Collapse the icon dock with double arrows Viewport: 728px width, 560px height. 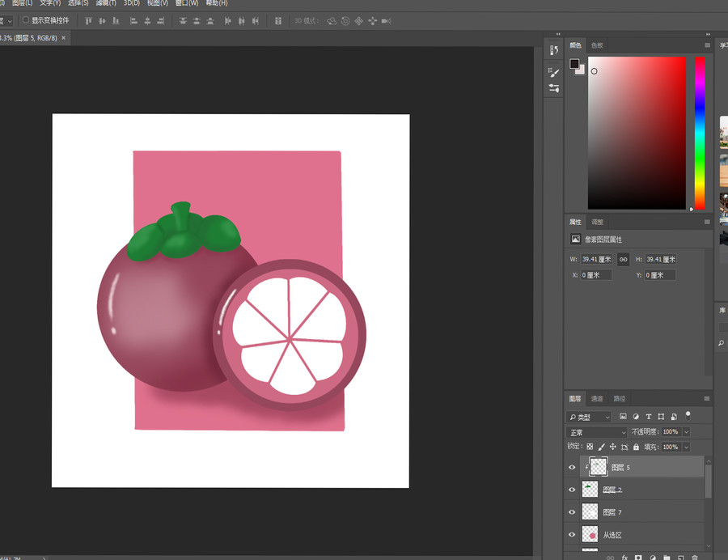[x=558, y=34]
